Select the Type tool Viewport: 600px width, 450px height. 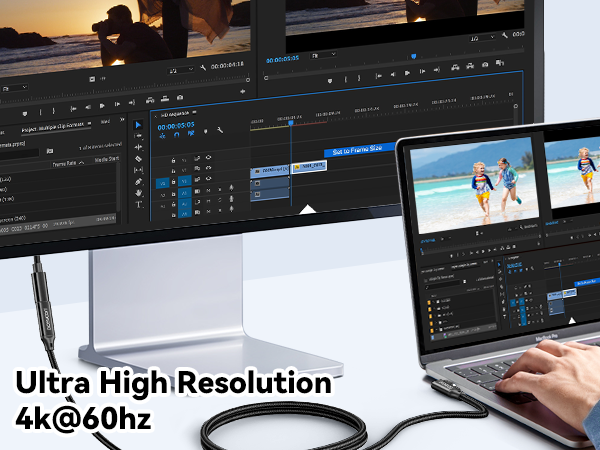(x=139, y=204)
